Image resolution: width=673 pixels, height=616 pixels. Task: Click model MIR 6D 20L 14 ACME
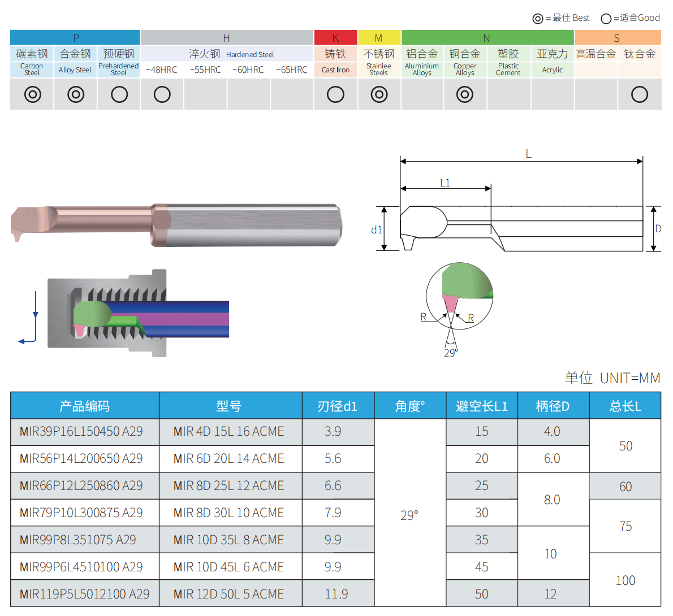tap(229, 458)
